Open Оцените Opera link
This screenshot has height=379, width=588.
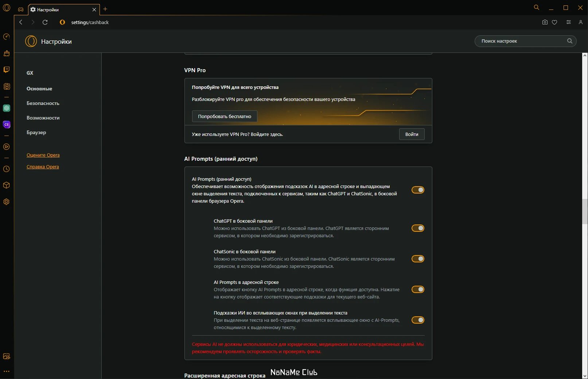point(43,155)
